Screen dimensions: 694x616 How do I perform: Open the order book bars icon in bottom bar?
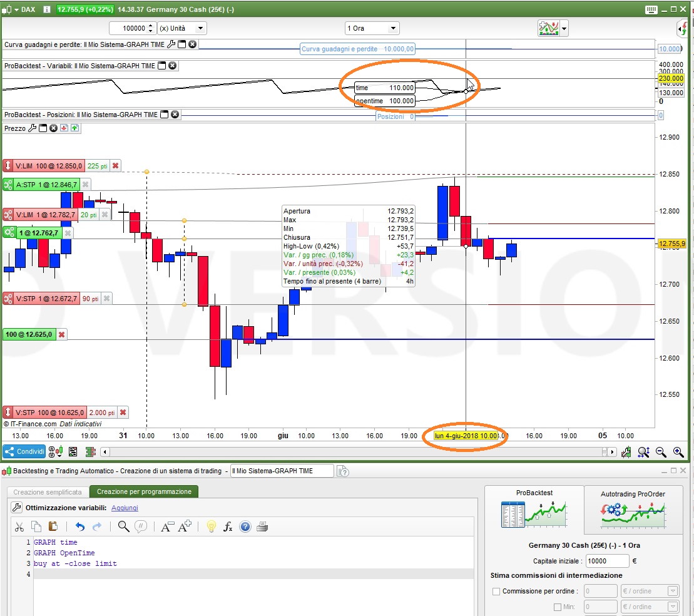[91, 452]
